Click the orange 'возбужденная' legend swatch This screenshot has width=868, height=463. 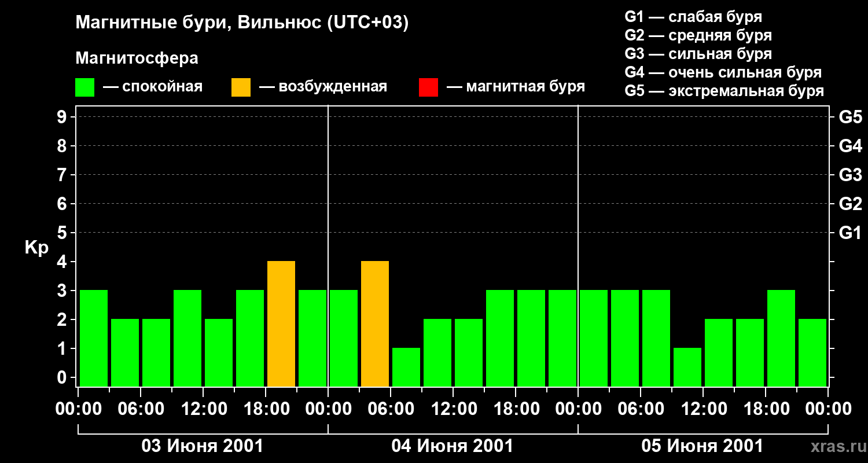click(241, 87)
